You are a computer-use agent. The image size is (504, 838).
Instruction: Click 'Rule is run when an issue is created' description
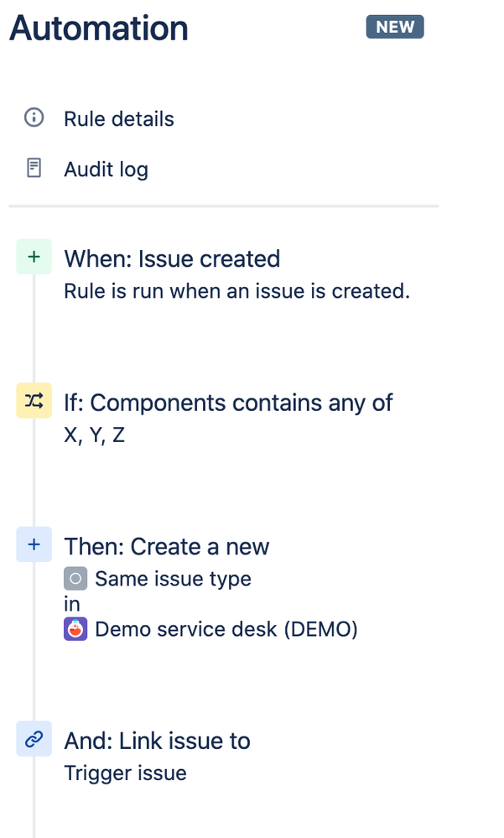click(236, 291)
